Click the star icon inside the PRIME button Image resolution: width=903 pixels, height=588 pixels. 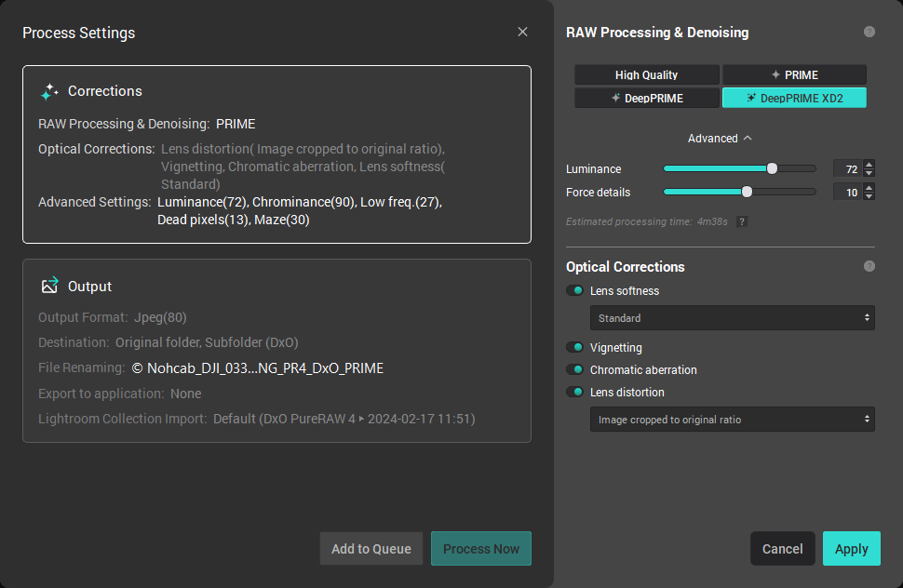(x=775, y=74)
